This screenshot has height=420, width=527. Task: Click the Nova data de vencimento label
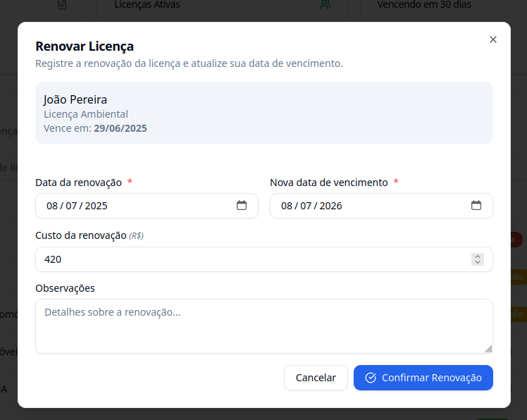[329, 183]
